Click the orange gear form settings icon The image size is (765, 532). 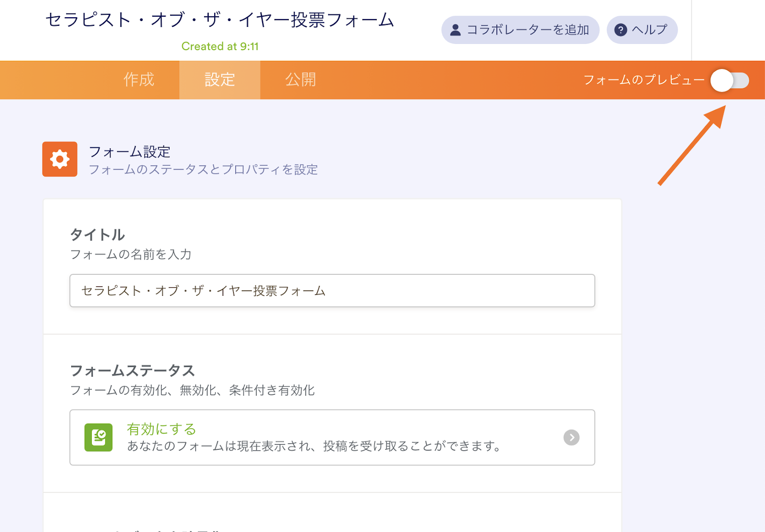click(x=60, y=159)
